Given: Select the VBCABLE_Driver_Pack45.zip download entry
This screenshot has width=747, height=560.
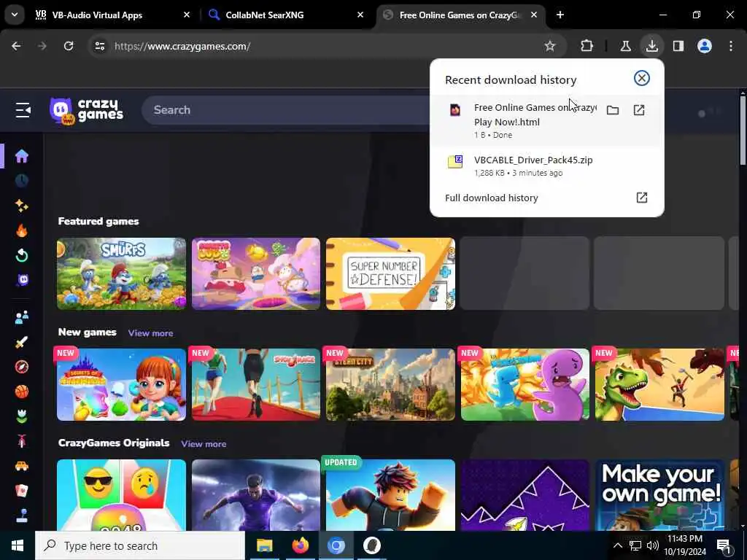Looking at the screenshot, I should pyautogui.click(x=546, y=166).
